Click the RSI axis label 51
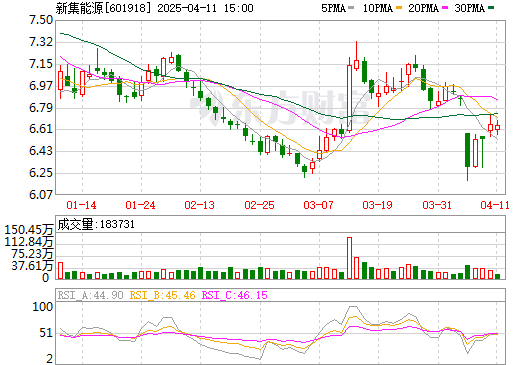Screen dimensions: 520x365 pos(46,333)
